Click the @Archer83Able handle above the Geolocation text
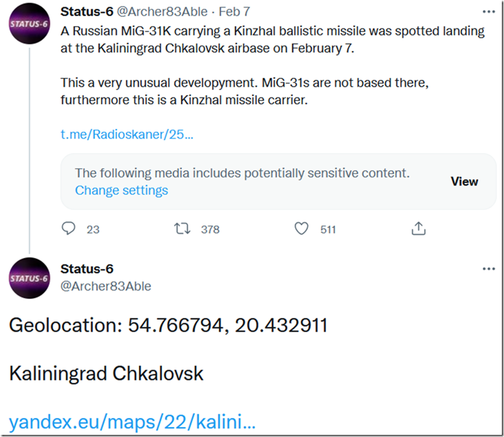504x437 pixels. 106,286
